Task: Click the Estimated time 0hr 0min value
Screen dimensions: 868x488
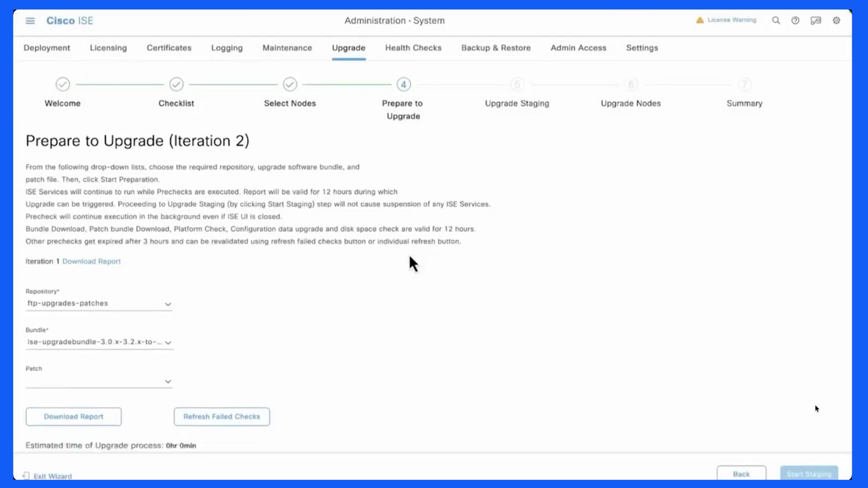Action: (x=181, y=446)
